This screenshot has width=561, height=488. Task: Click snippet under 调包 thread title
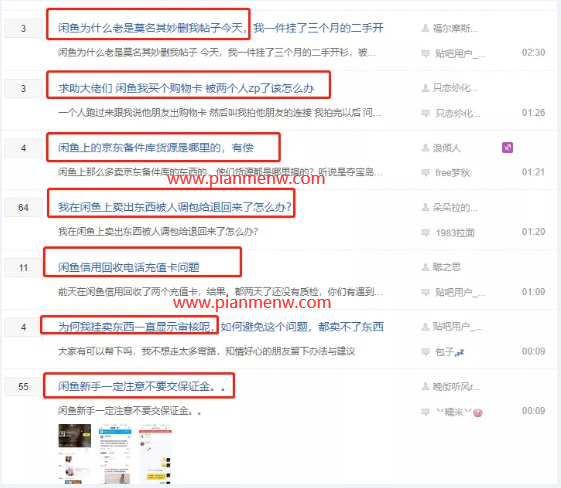[158, 232]
